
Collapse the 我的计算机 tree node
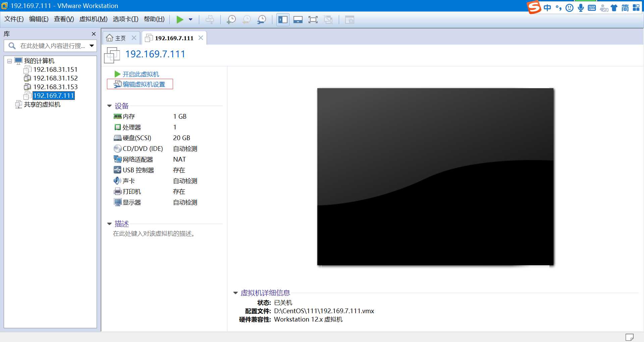coord(9,61)
